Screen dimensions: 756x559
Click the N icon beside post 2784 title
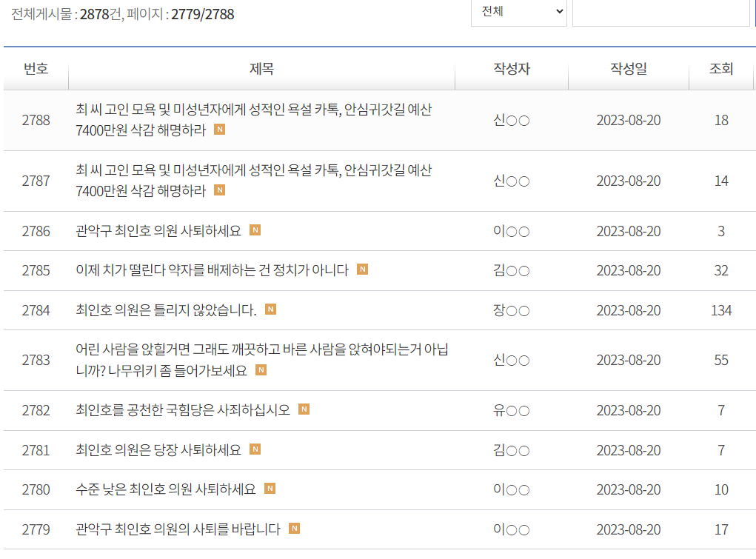tap(270, 309)
